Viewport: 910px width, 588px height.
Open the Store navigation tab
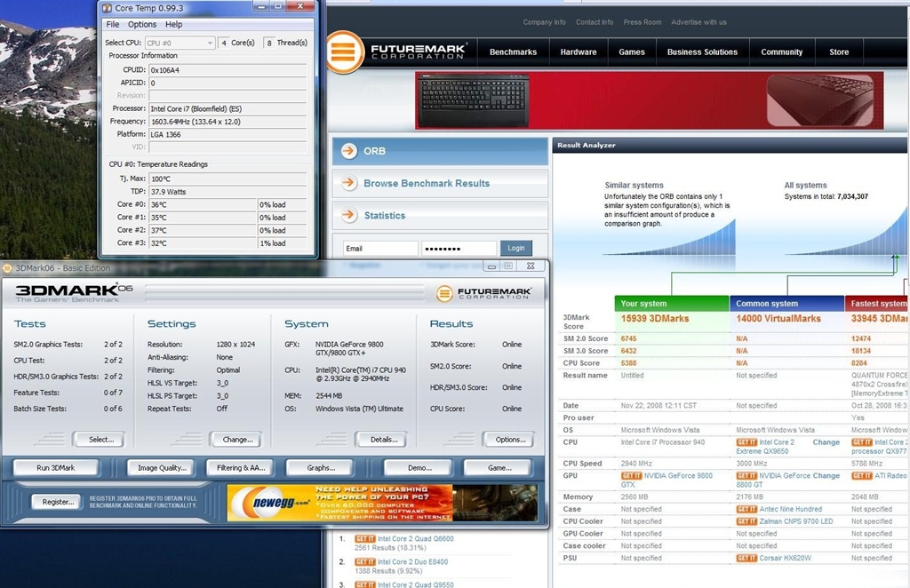click(839, 52)
